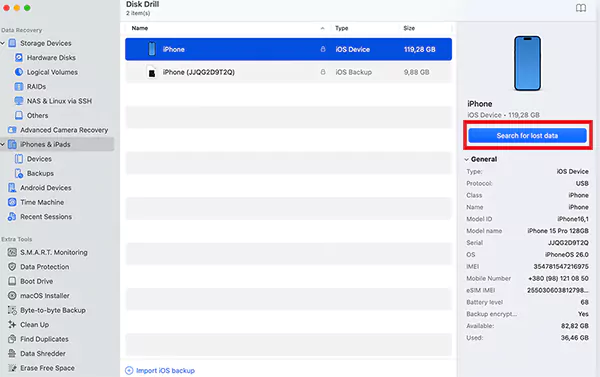Open the Data Shredder icon
Image resolution: width=600 pixels, height=377 pixels.
point(12,353)
